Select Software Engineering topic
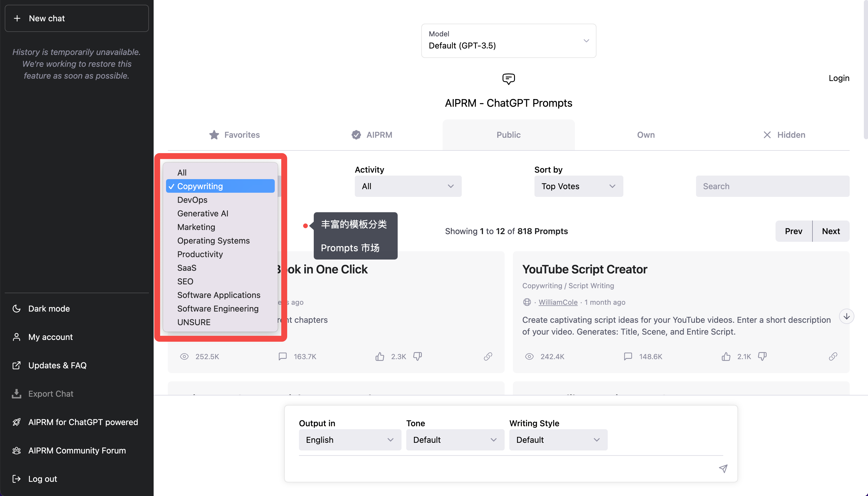 click(220, 309)
